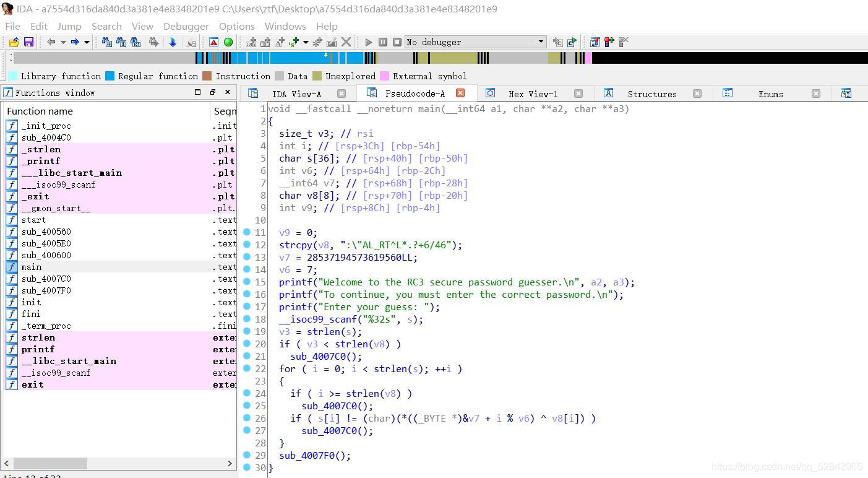Screen dimensions: 868x478
Task: Click the breakpoint list icon
Action: point(595,42)
